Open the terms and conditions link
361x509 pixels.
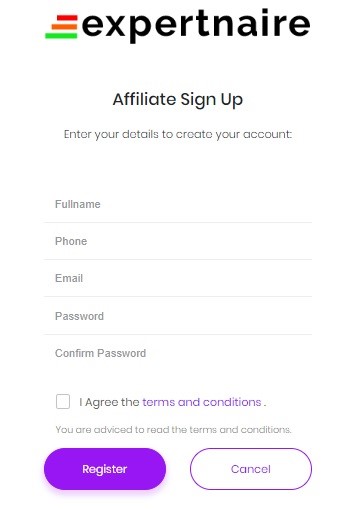click(x=202, y=402)
